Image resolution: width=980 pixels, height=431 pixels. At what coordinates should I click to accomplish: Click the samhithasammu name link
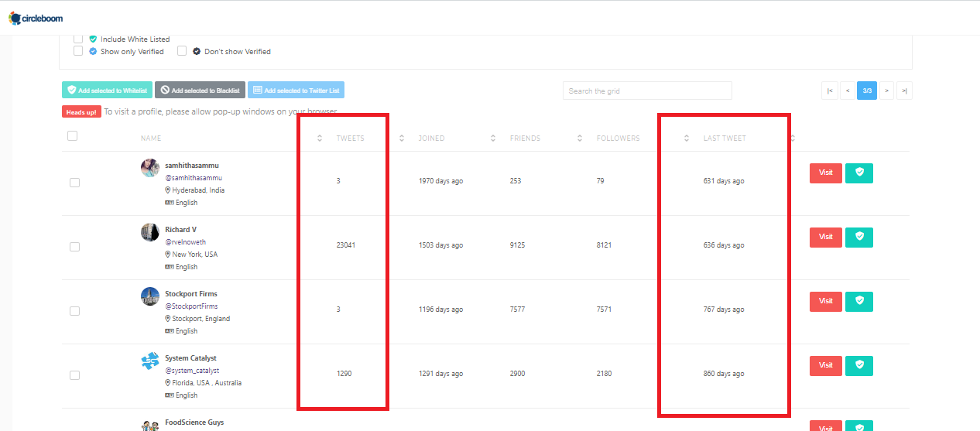point(192,166)
